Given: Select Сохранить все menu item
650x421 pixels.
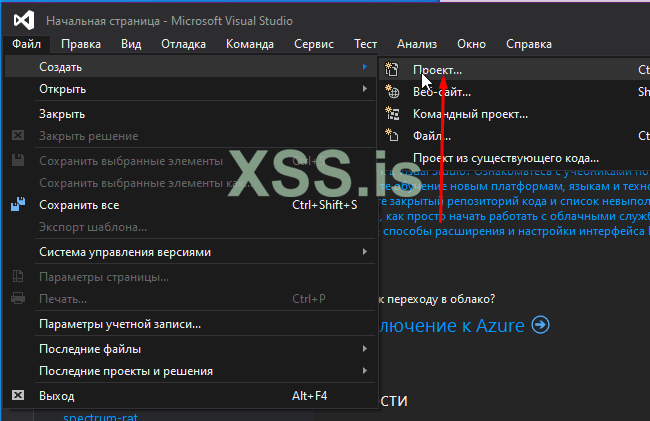Looking at the screenshot, I should coord(191,205).
